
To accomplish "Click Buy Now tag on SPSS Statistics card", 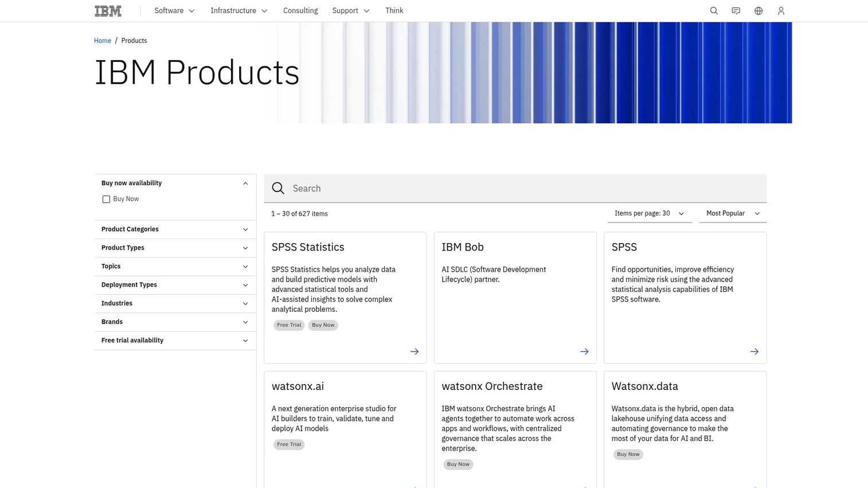I will click(323, 325).
